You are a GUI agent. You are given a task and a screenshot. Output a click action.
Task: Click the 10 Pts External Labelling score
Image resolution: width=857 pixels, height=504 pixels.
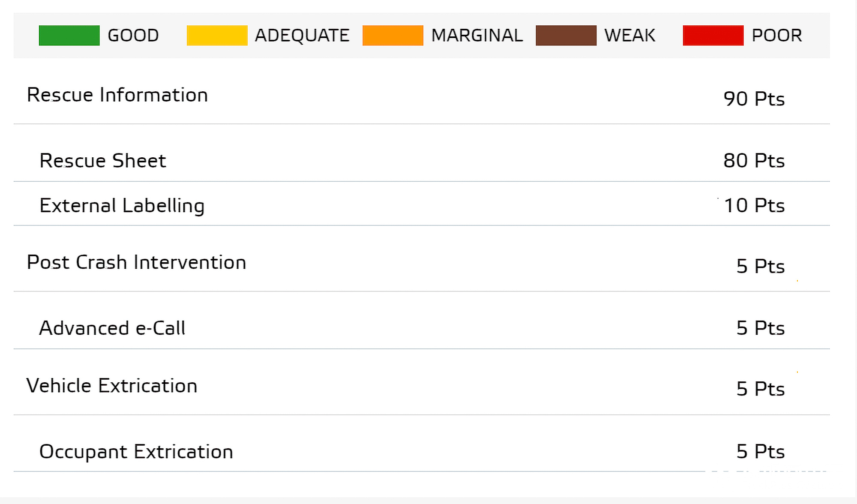coord(754,206)
